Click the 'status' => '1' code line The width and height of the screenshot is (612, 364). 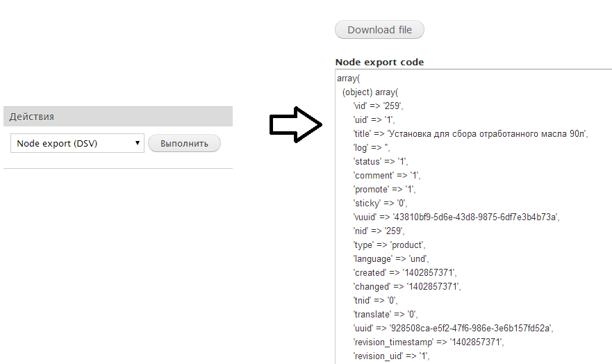380,162
